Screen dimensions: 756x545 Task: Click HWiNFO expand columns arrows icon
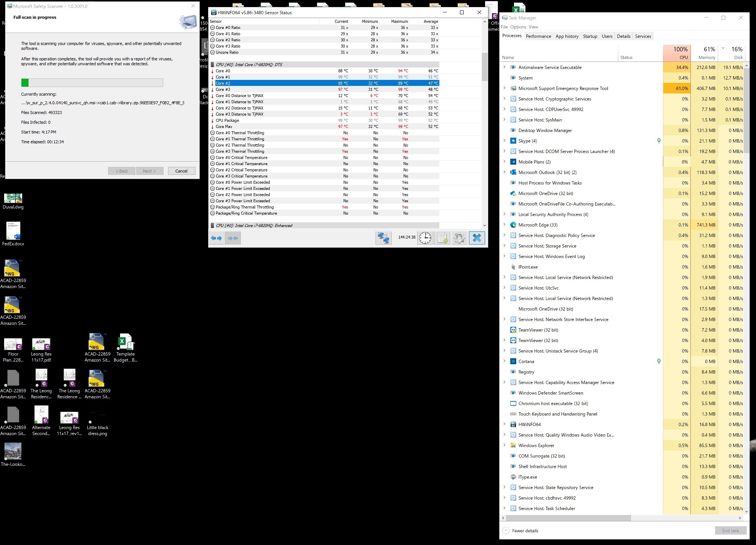(x=216, y=238)
